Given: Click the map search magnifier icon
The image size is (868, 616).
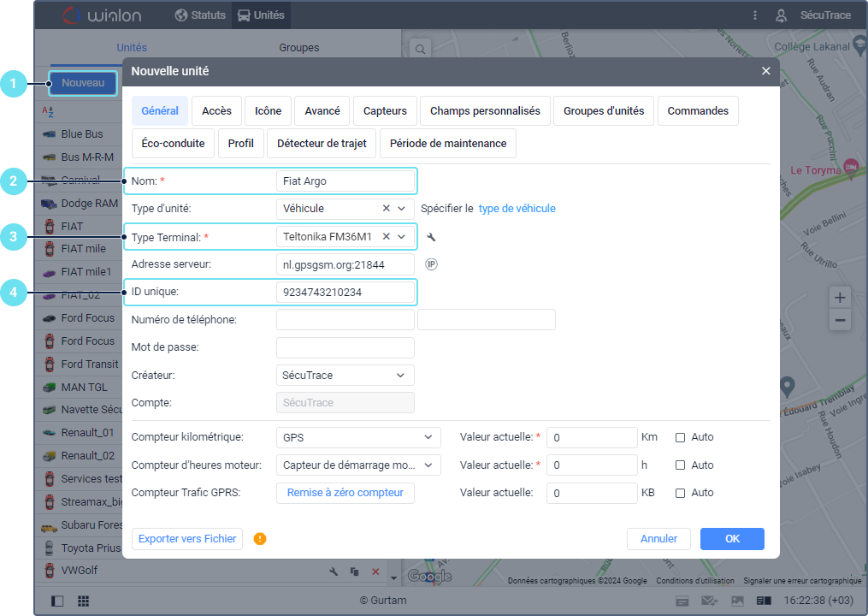Looking at the screenshot, I should [420, 50].
